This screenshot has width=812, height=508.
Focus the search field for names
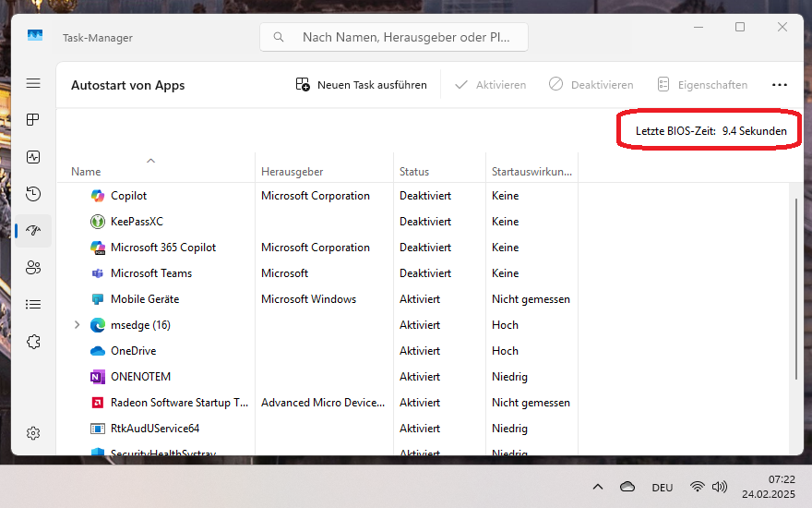394,37
